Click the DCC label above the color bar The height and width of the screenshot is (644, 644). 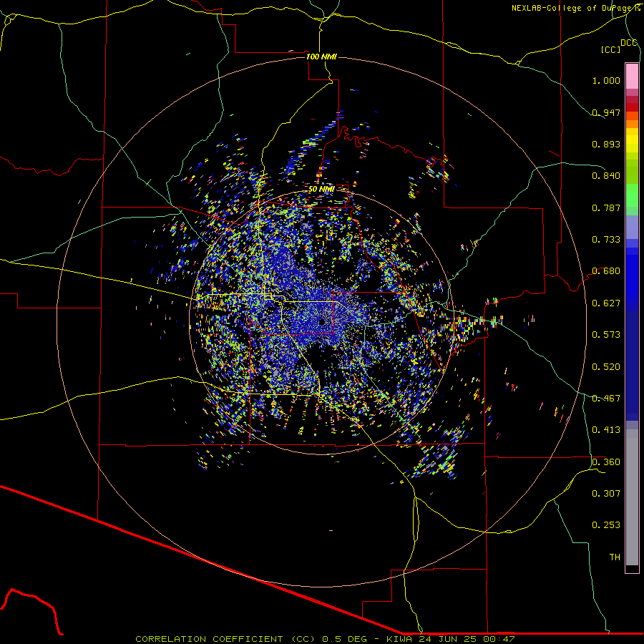click(x=629, y=43)
